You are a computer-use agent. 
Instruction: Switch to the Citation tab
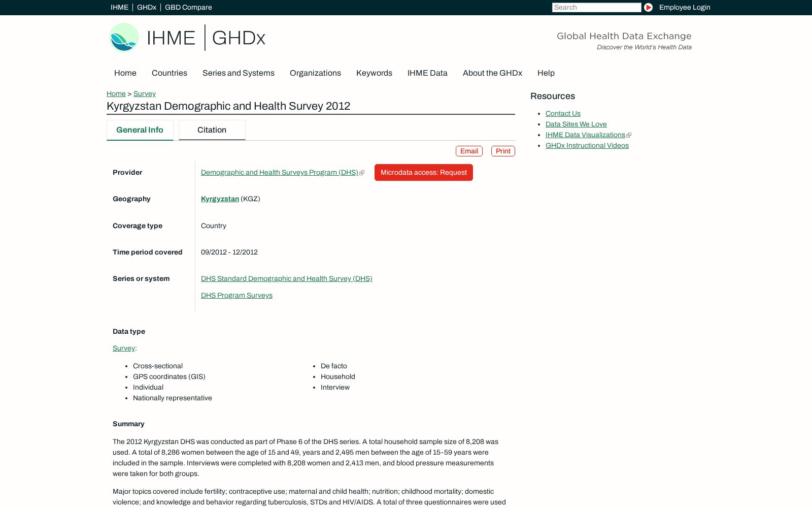click(212, 130)
